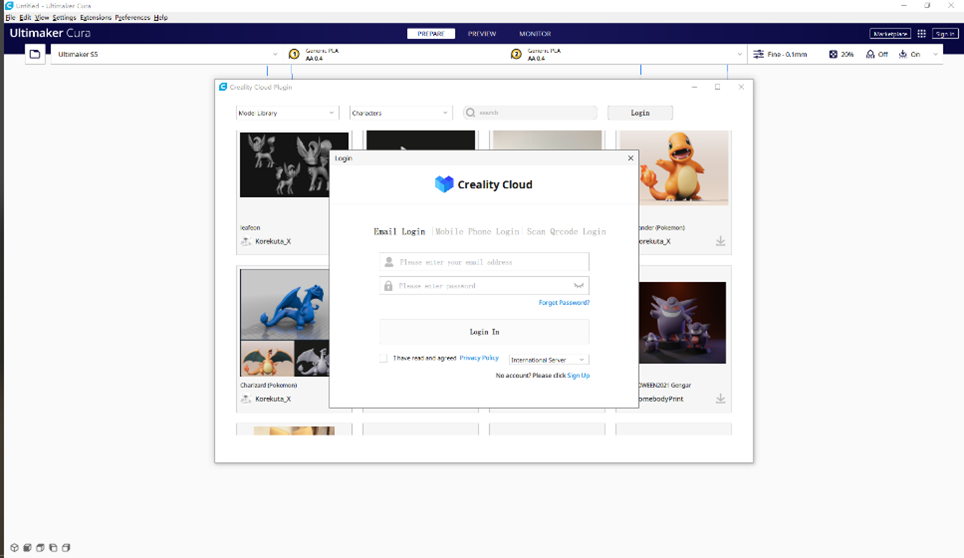The height and width of the screenshot is (558, 964).
Task: Click the search magnifier icon in plugin
Action: (470, 112)
